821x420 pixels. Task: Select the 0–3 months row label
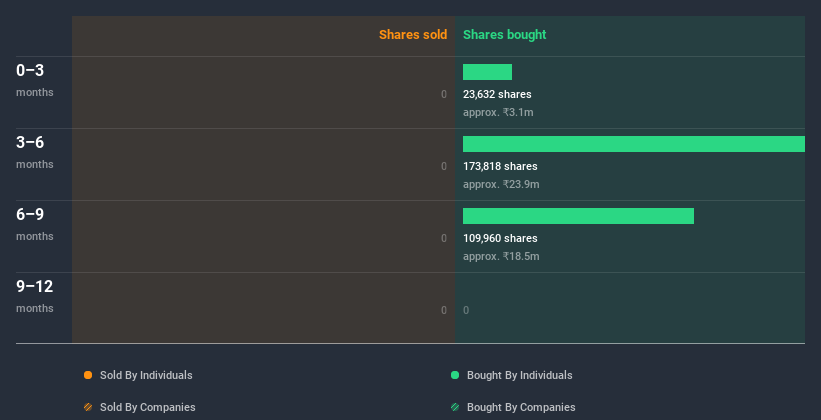click(x=35, y=80)
